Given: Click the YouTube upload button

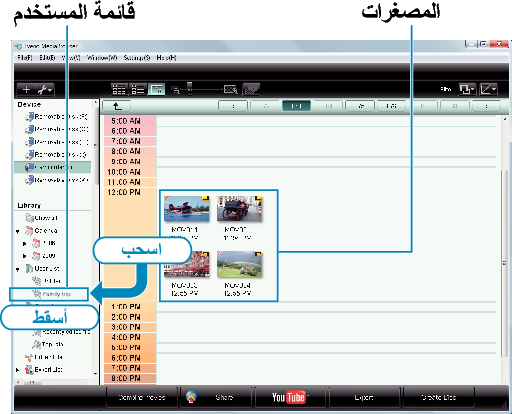Looking at the screenshot, I should [290, 397].
